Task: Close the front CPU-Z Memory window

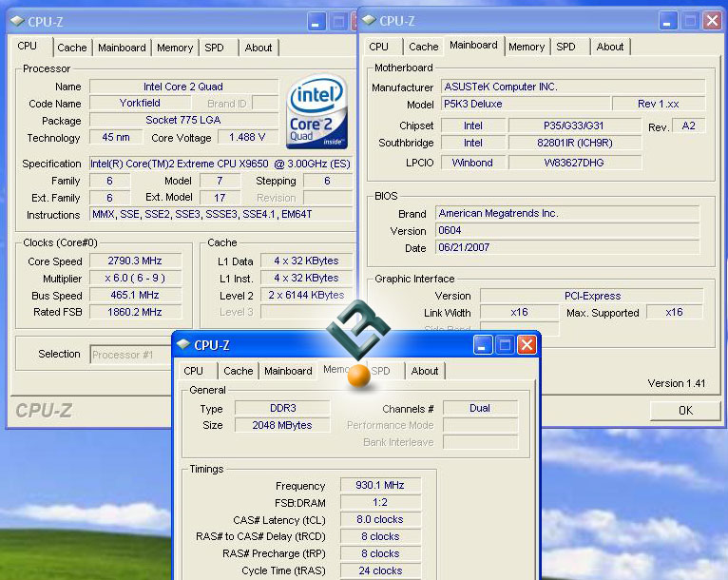Action: click(x=527, y=344)
